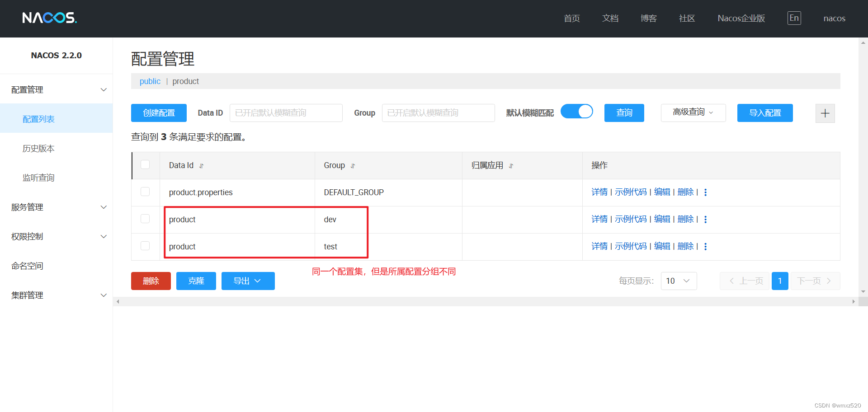The image size is (868, 412).
Task: Open the nacos user menu
Action: click(834, 19)
